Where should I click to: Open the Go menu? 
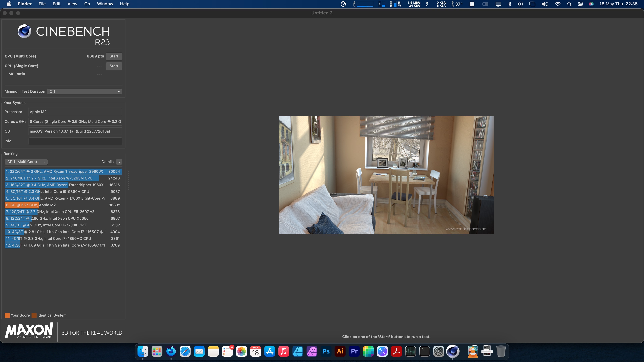coord(87,4)
